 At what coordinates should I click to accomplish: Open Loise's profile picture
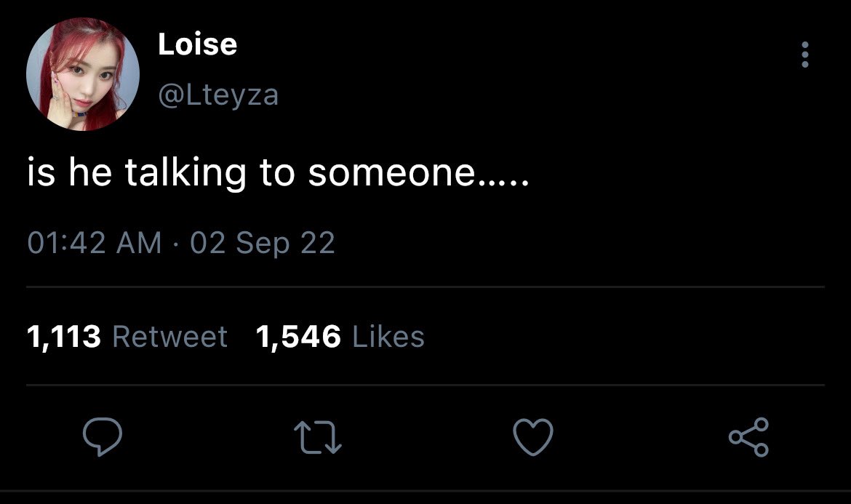click(82, 74)
